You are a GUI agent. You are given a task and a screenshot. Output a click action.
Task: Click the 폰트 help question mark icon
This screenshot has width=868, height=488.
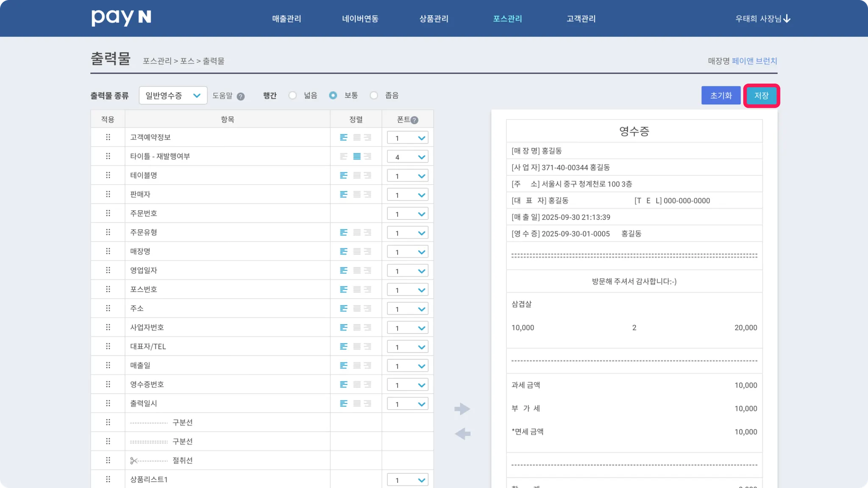click(x=415, y=120)
